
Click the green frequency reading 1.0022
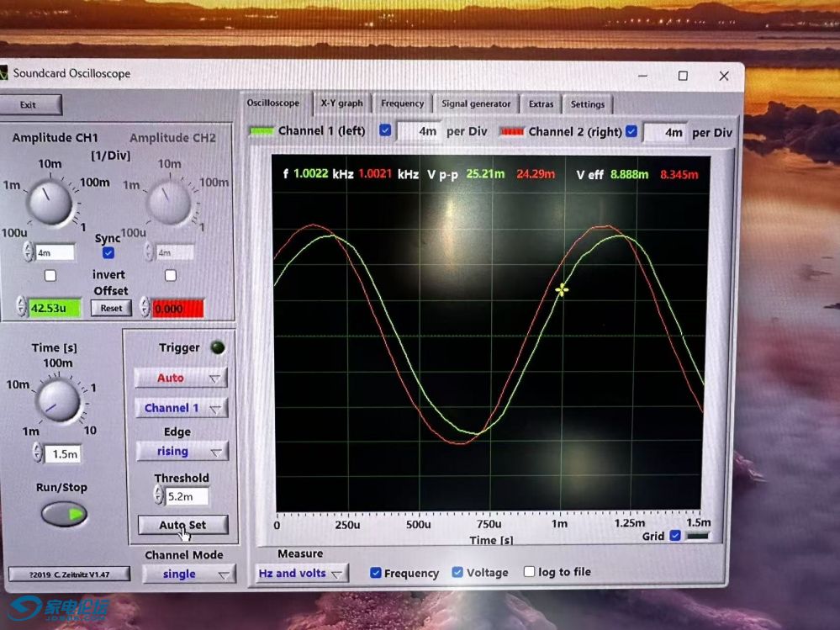(x=311, y=173)
